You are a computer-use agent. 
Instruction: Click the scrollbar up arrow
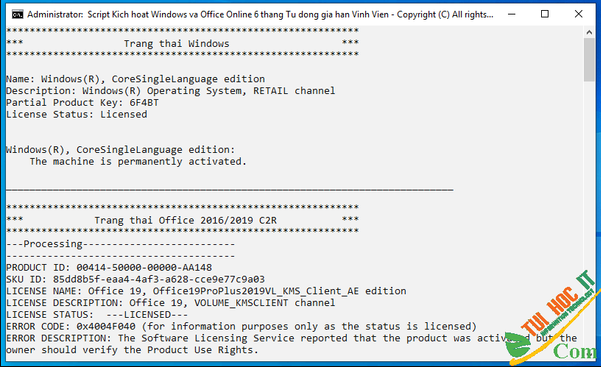(589, 32)
